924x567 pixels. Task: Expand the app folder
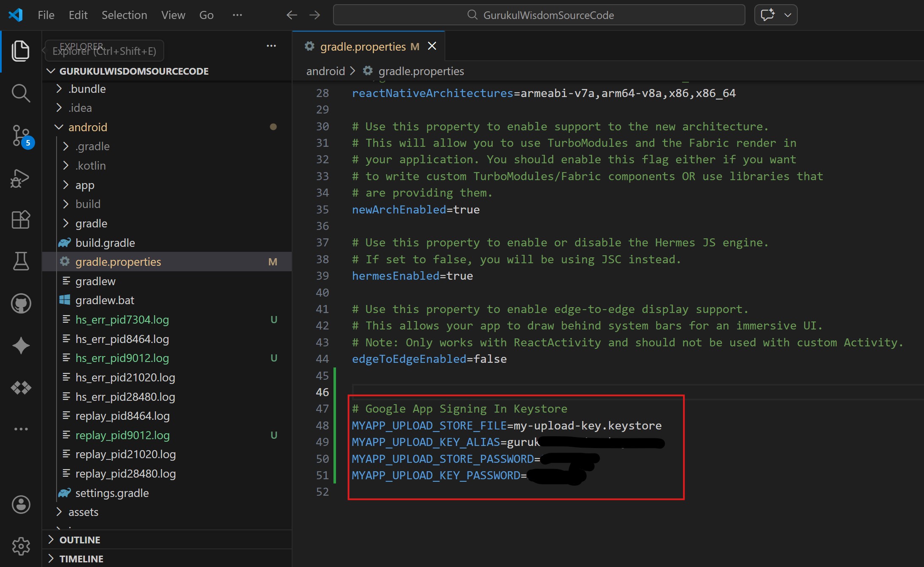pyautogui.click(x=84, y=185)
